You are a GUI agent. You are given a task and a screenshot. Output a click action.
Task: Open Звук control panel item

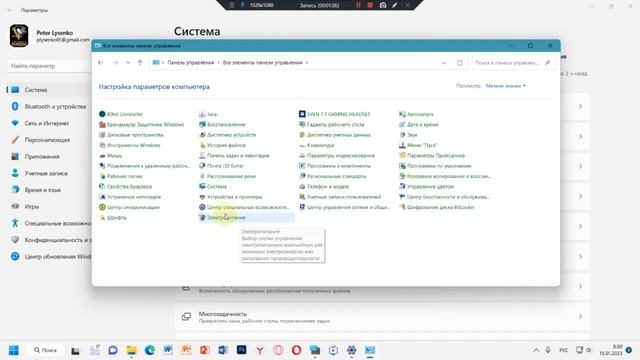408,135
